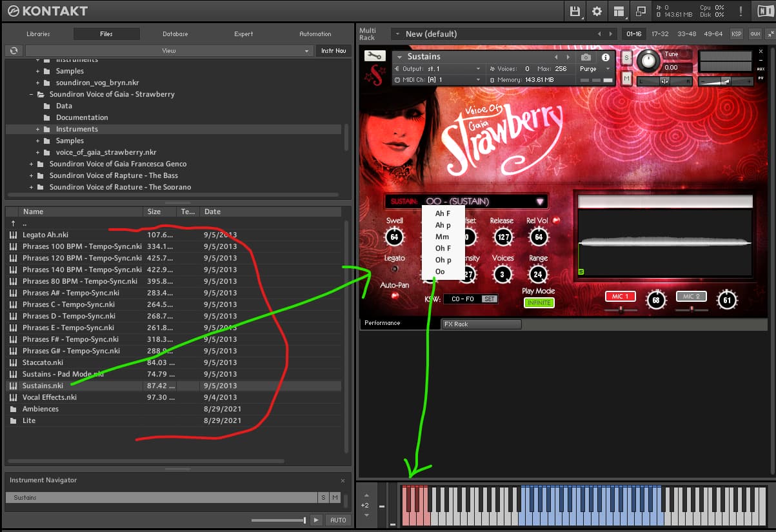776x532 pixels.
Task: Go up one folder with arrow row
Action: point(12,223)
